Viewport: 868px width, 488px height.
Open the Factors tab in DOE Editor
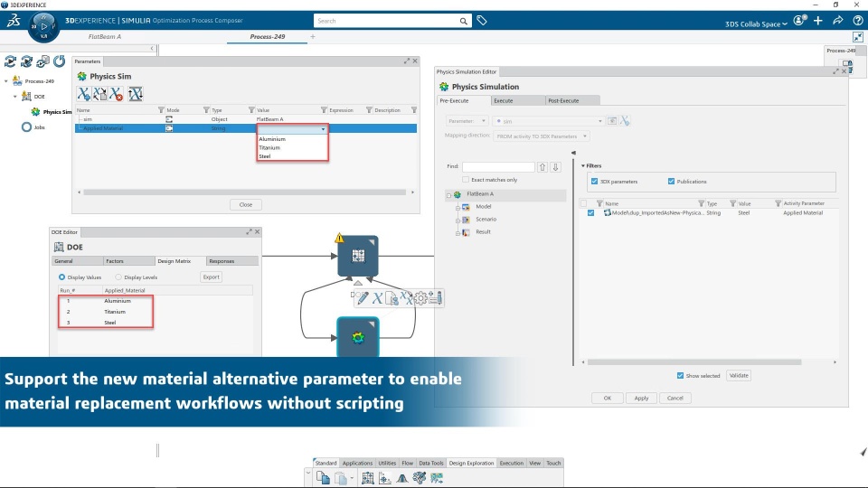coord(128,261)
